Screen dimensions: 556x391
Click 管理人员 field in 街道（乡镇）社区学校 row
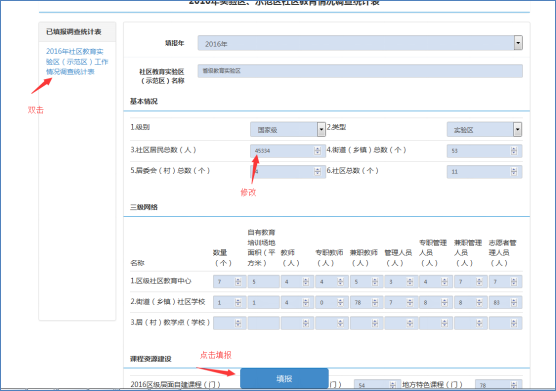click(401, 302)
